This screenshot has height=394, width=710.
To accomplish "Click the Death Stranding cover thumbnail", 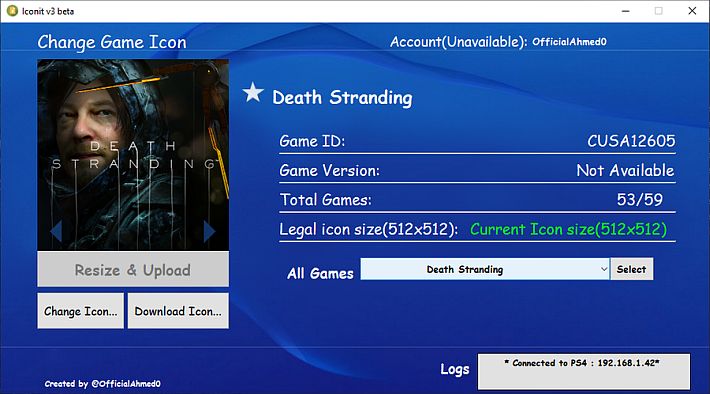I will pos(133,155).
